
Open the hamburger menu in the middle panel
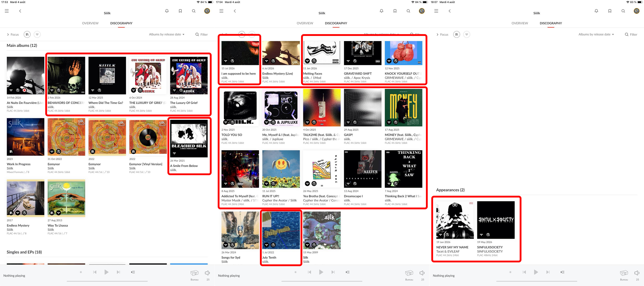[221, 11]
